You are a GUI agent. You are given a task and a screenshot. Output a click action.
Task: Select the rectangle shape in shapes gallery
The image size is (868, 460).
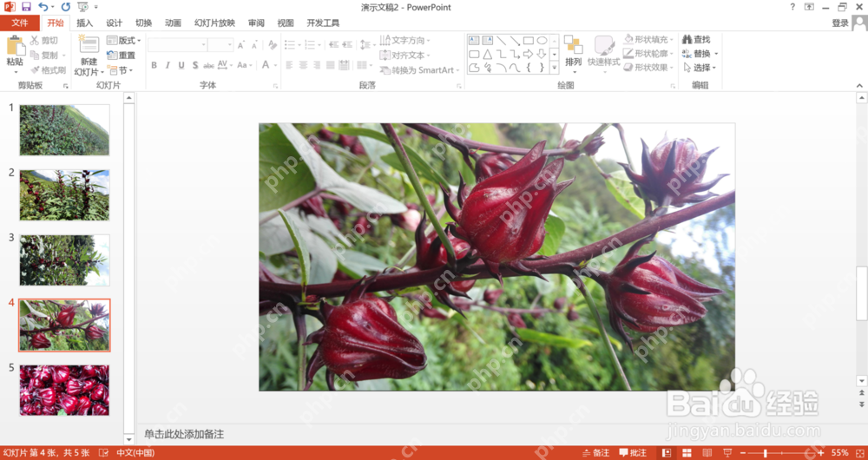[528, 41]
